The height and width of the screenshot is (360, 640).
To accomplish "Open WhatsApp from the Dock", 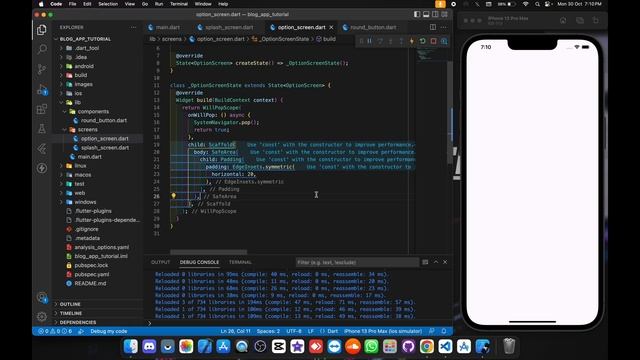I will (371, 347).
